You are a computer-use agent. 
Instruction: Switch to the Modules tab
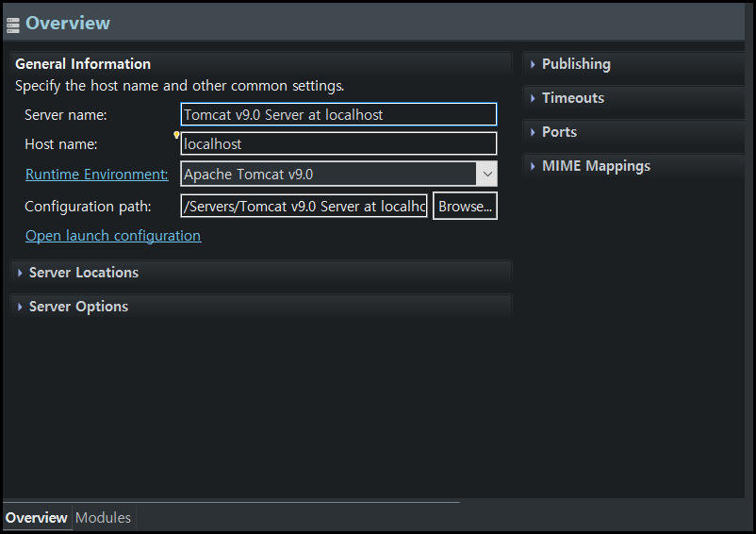tap(103, 518)
